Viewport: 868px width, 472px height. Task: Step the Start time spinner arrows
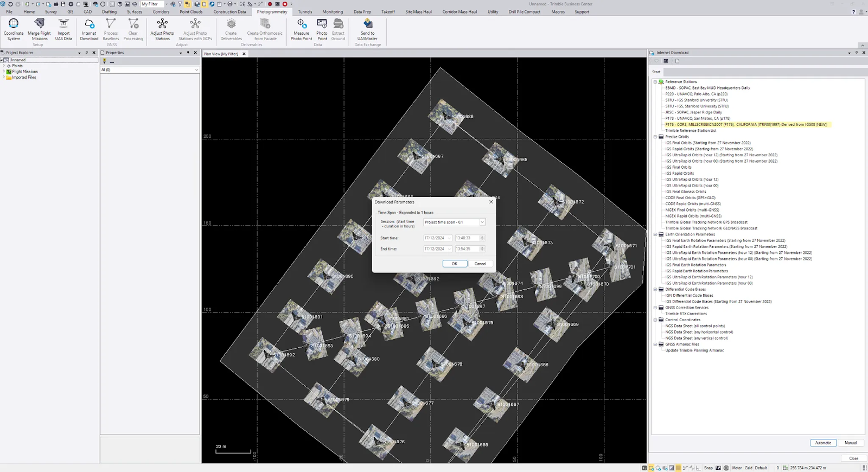click(x=482, y=238)
